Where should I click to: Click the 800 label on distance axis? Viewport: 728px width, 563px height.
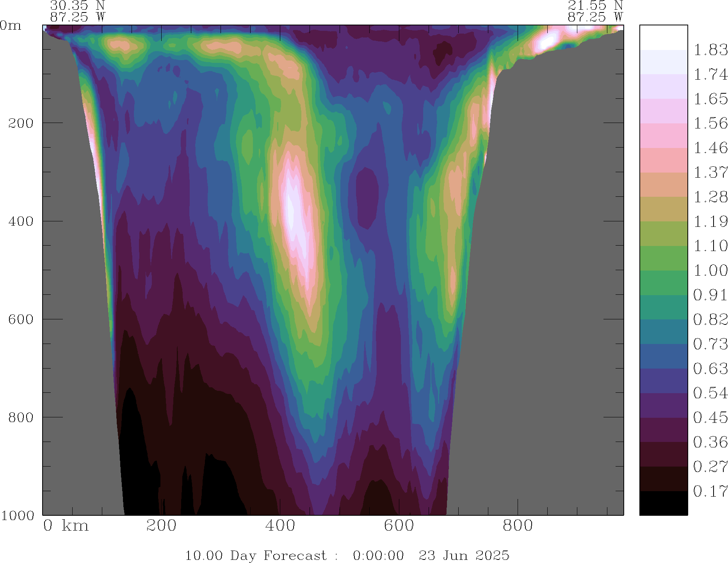point(518,526)
